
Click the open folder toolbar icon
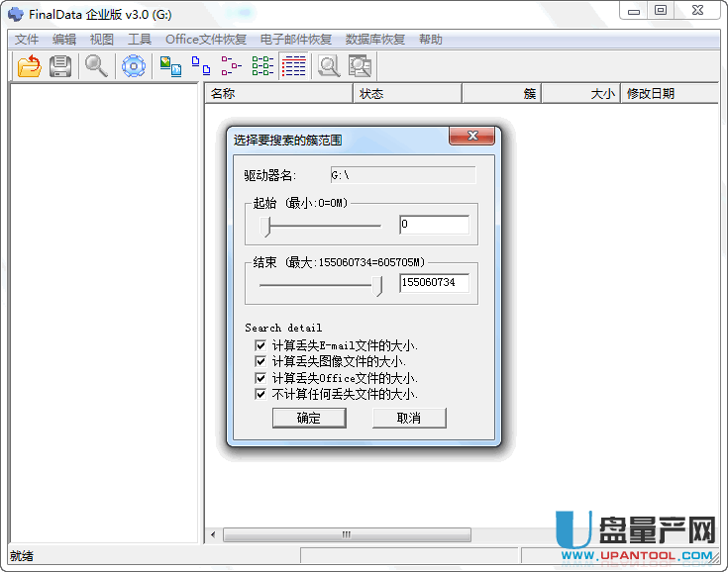pos(30,66)
